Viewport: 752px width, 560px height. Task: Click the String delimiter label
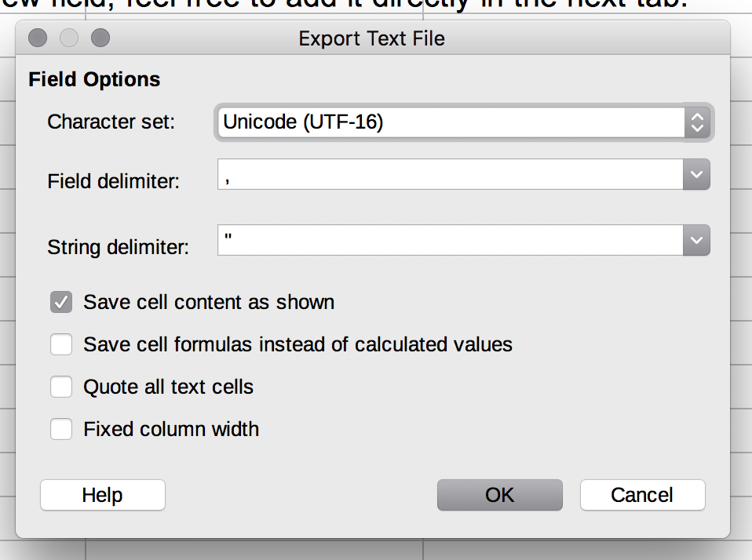click(x=118, y=248)
